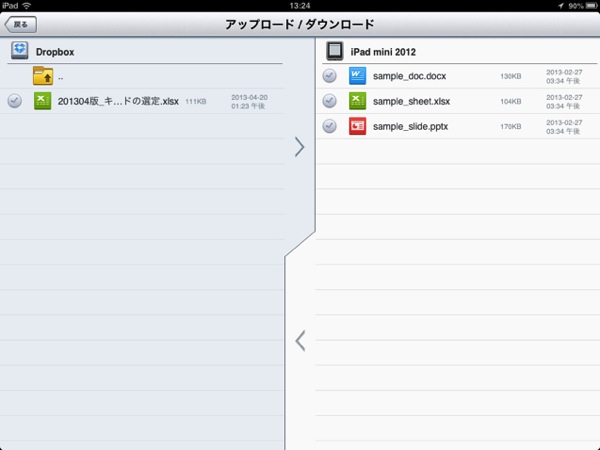
Task: Open the Dropbox storage icon
Action: click(20, 51)
